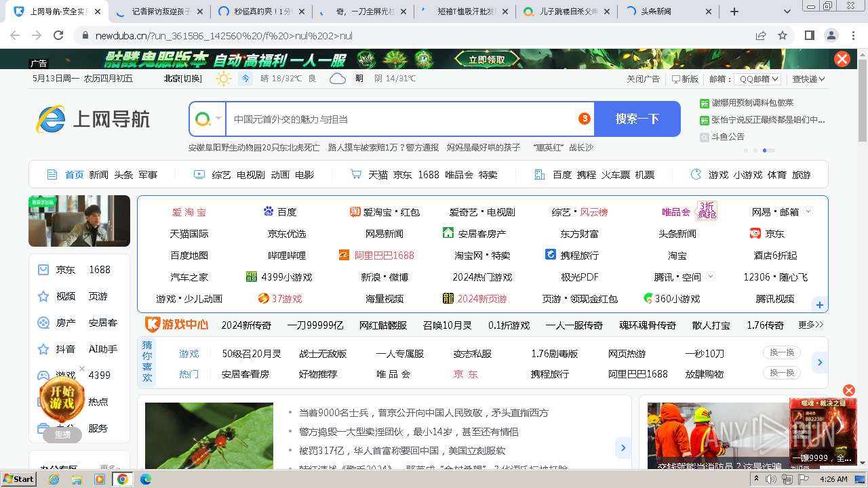Click the 搜索一下 search button

[637, 119]
